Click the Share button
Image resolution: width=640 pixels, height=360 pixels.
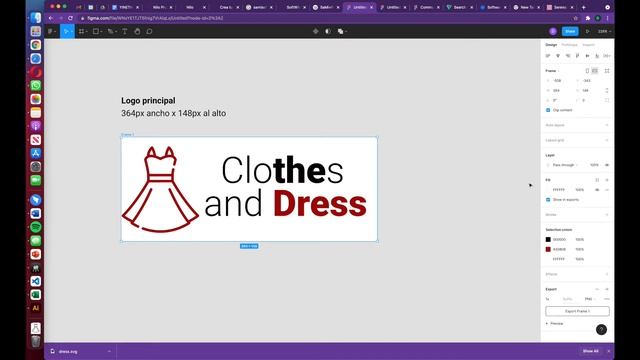pyautogui.click(x=570, y=31)
